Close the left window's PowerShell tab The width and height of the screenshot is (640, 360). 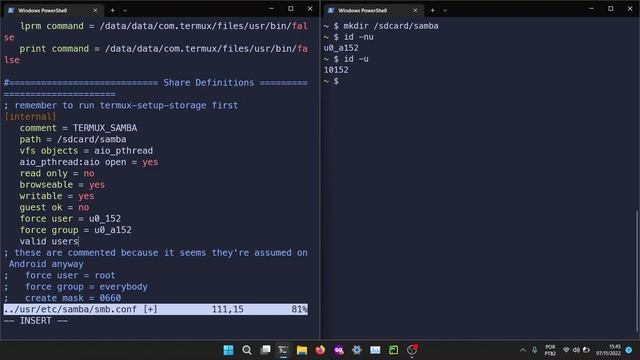click(x=95, y=10)
